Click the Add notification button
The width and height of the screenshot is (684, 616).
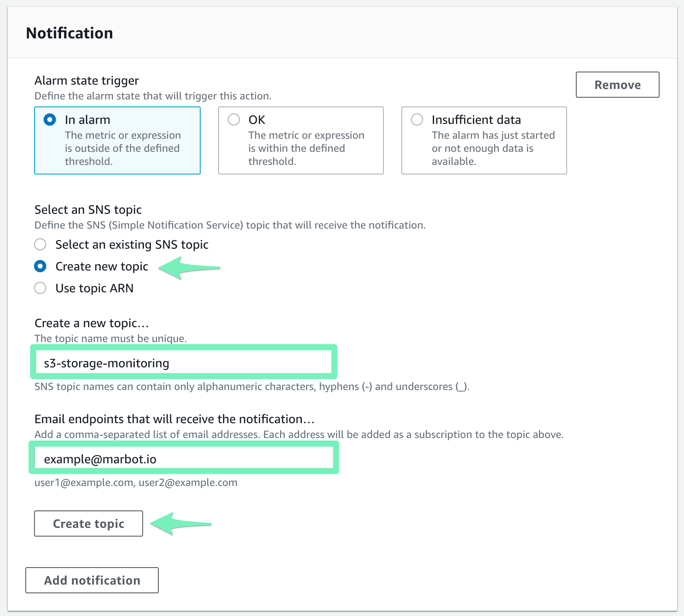pos(92,580)
